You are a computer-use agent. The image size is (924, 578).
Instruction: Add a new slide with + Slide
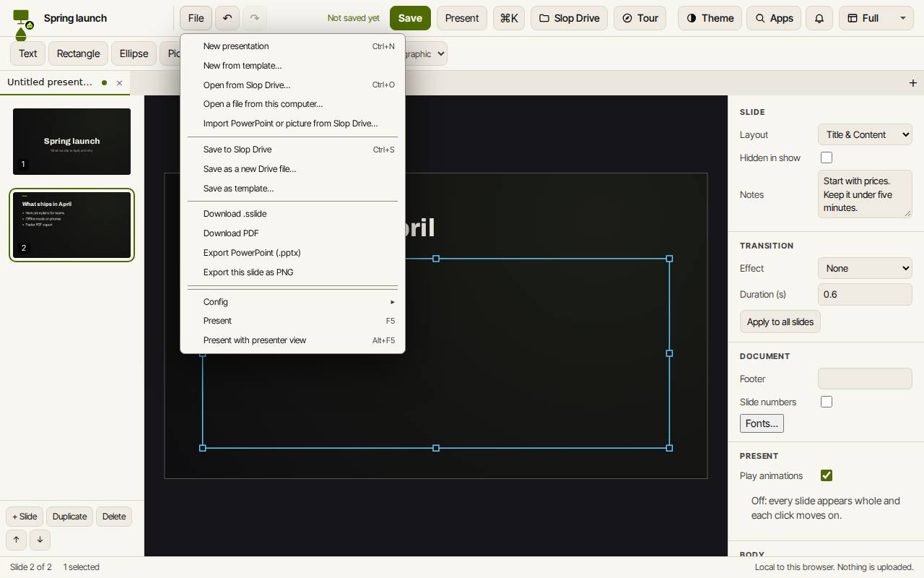[25, 517]
